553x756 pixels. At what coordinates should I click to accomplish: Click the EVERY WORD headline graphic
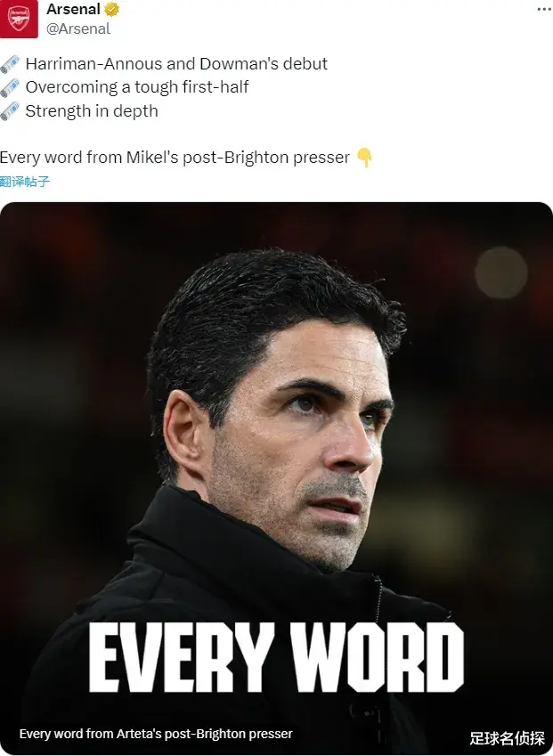pos(276,657)
